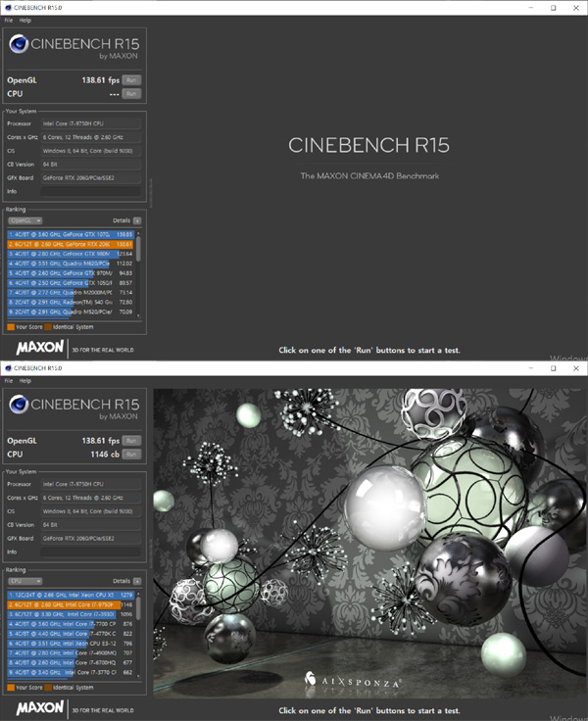Select ranking row Intel Core i7-3770 662
Image resolution: width=588 pixels, height=721 pixels.
(x=71, y=672)
